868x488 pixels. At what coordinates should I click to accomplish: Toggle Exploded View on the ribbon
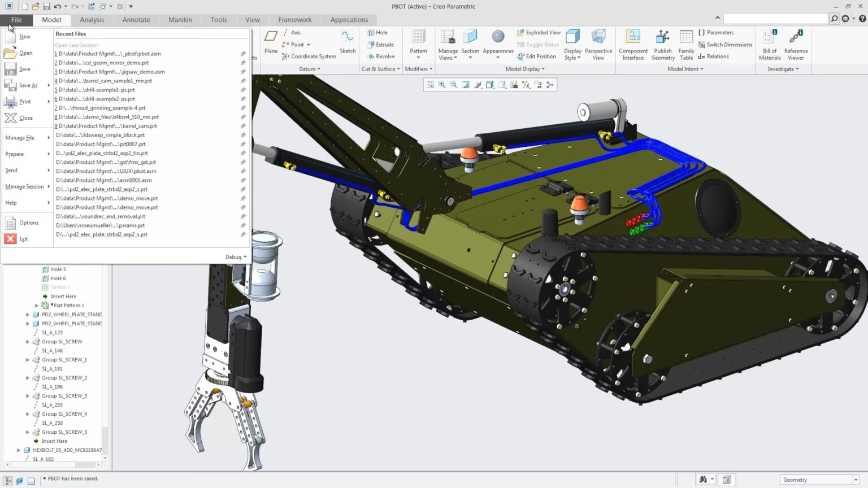click(538, 33)
